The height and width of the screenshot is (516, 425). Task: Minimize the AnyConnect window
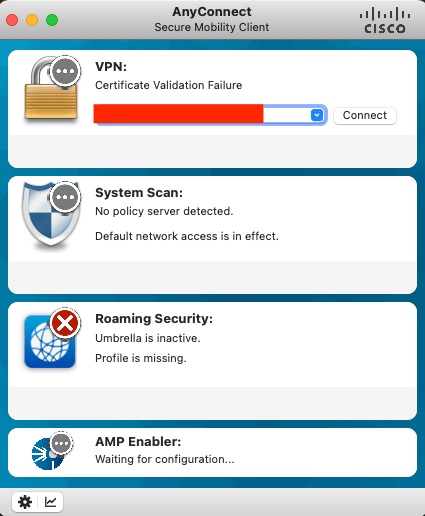32,20
